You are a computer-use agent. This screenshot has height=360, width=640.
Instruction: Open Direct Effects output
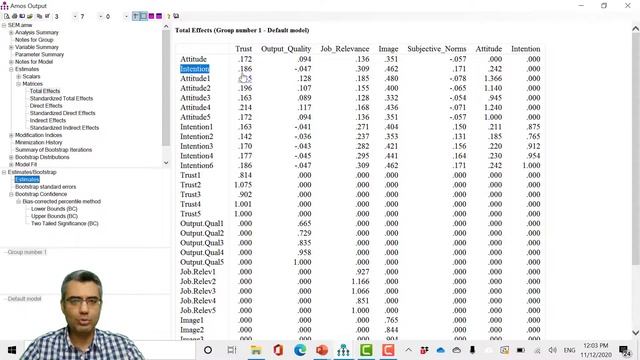46,106
